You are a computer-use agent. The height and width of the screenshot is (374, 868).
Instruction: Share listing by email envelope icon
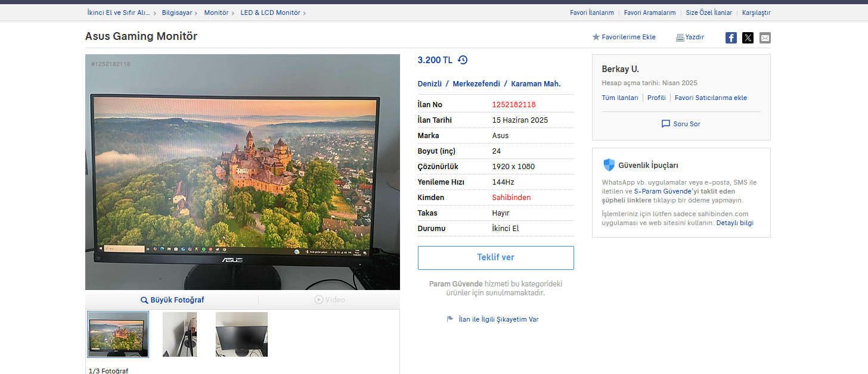click(765, 38)
